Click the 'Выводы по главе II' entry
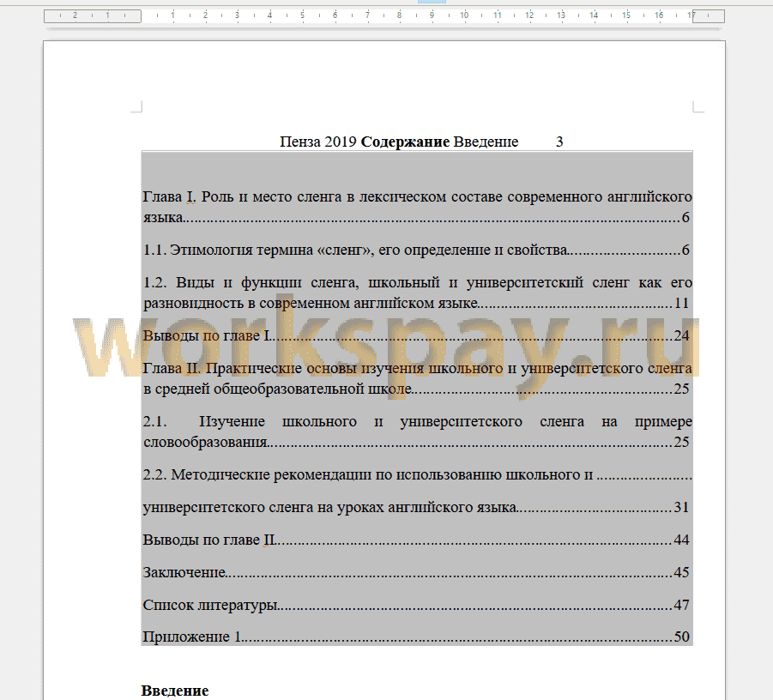773x700 pixels. [417, 540]
